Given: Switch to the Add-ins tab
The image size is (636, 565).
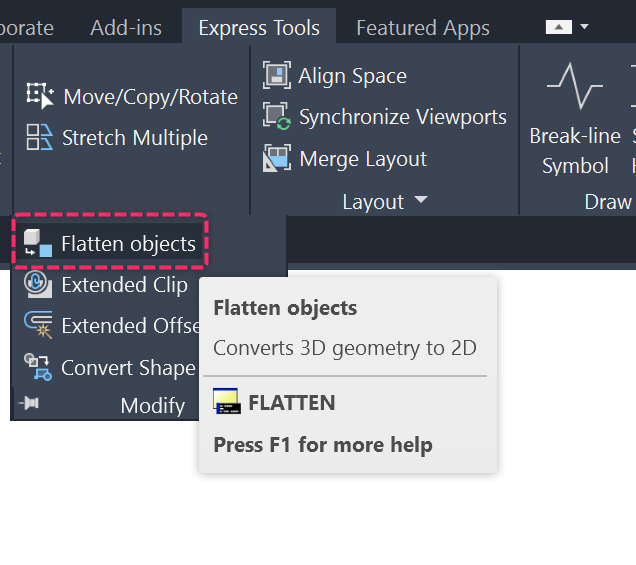Looking at the screenshot, I should coord(126,27).
